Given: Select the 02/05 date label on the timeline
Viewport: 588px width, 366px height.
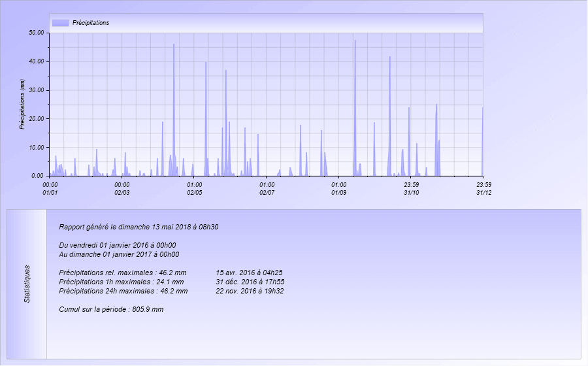Looking at the screenshot, I should (195, 193).
